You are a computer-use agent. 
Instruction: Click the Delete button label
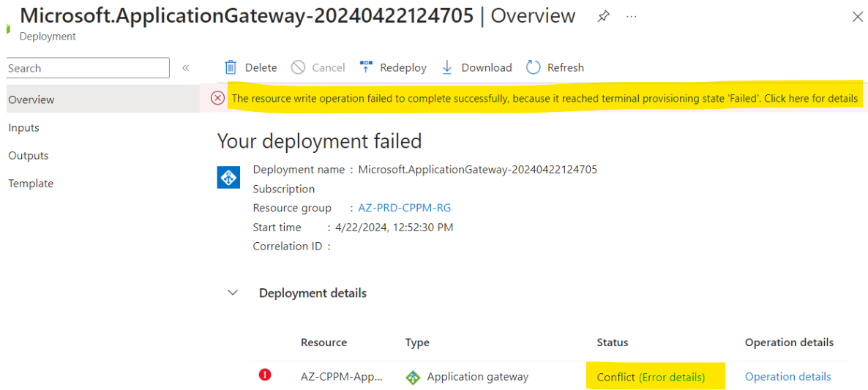pos(261,67)
